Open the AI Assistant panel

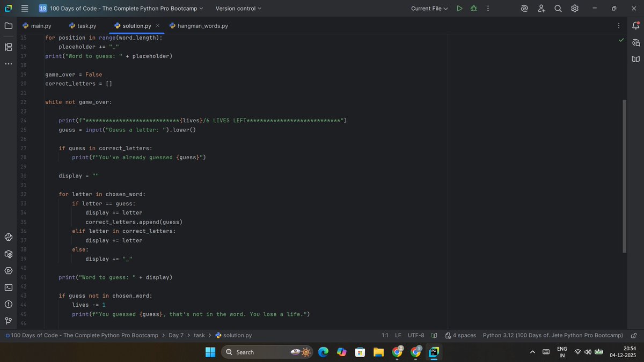coord(635,42)
